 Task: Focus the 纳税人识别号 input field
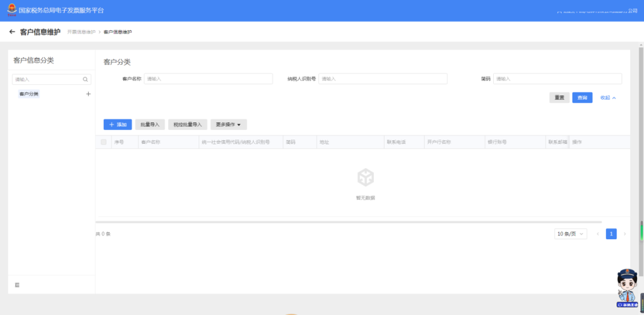[383, 79]
